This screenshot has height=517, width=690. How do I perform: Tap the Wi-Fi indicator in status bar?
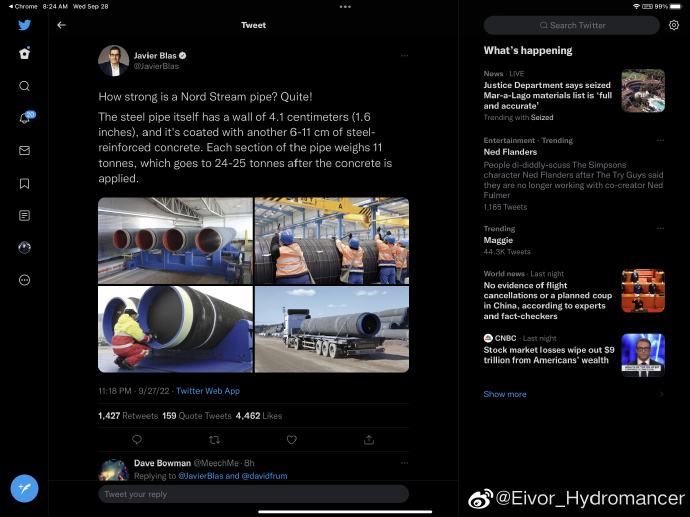[636, 6]
